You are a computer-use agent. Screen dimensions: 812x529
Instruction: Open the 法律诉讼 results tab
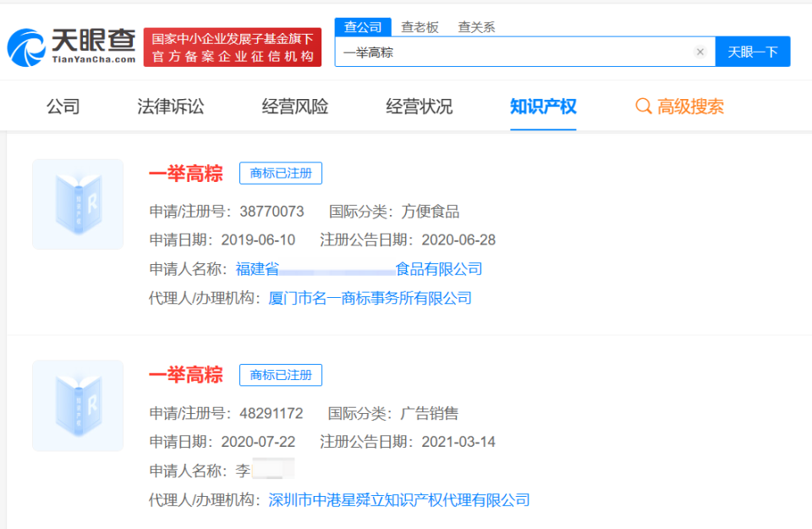170,107
